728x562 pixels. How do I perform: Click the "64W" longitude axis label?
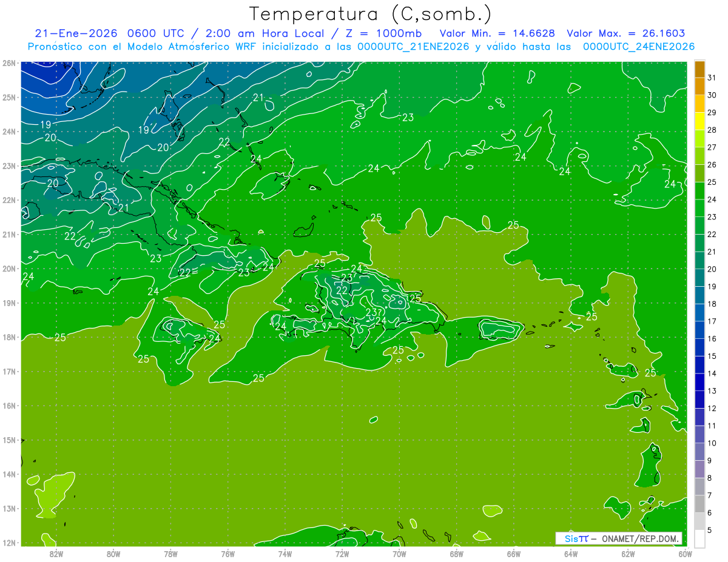coord(571,554)
